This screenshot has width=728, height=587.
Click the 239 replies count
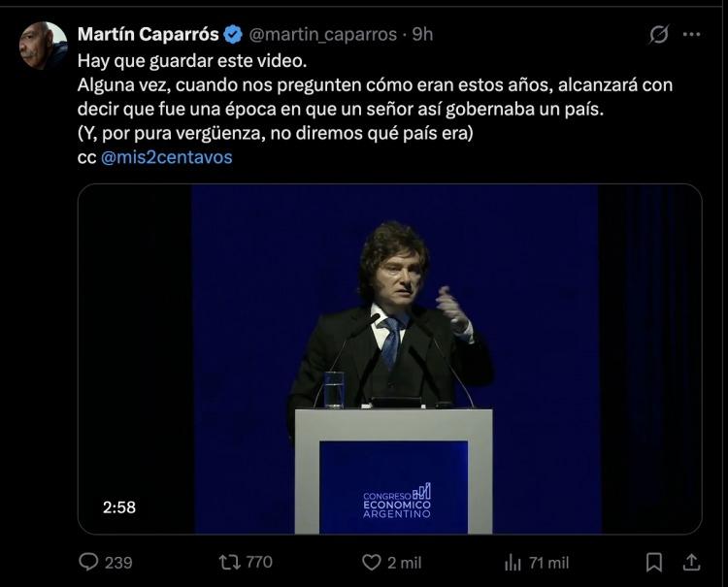click(x=118, y=562)
